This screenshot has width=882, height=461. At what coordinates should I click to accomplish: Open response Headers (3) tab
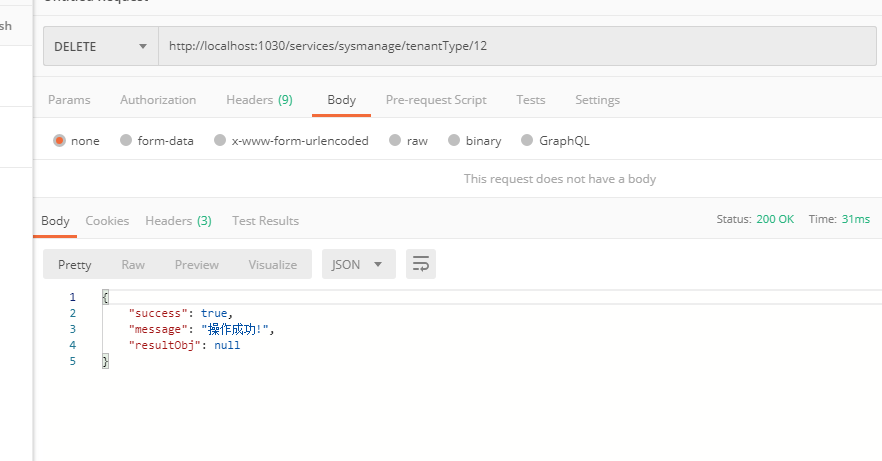pos(178,220)
